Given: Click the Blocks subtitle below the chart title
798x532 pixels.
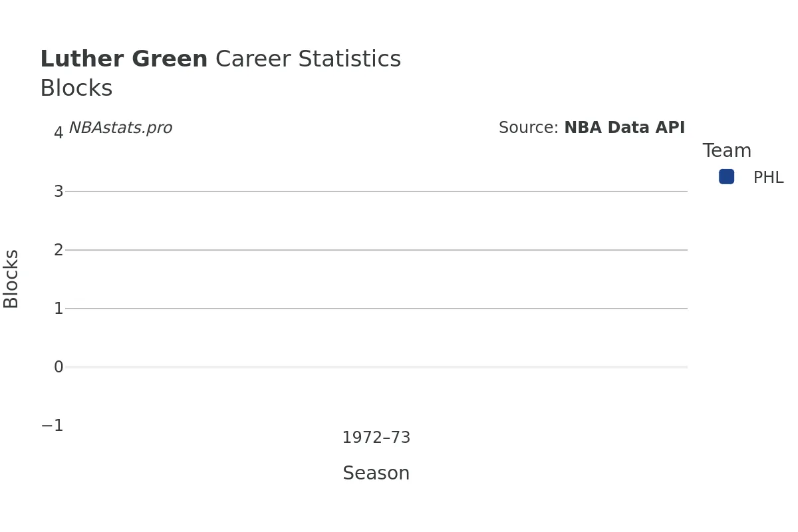Looking at the screenshot, I should click(x=76, y=89).
